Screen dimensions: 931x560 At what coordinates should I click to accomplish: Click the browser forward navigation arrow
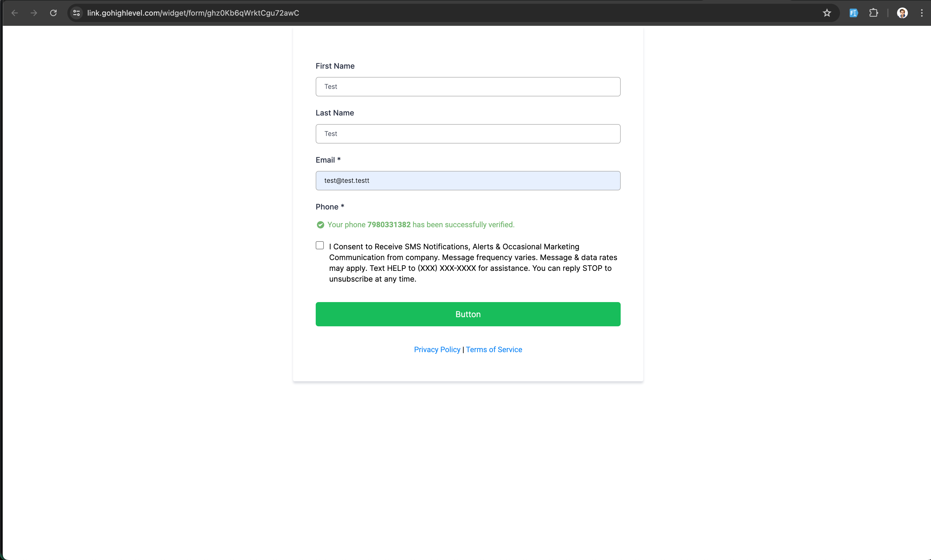point(34,13)
